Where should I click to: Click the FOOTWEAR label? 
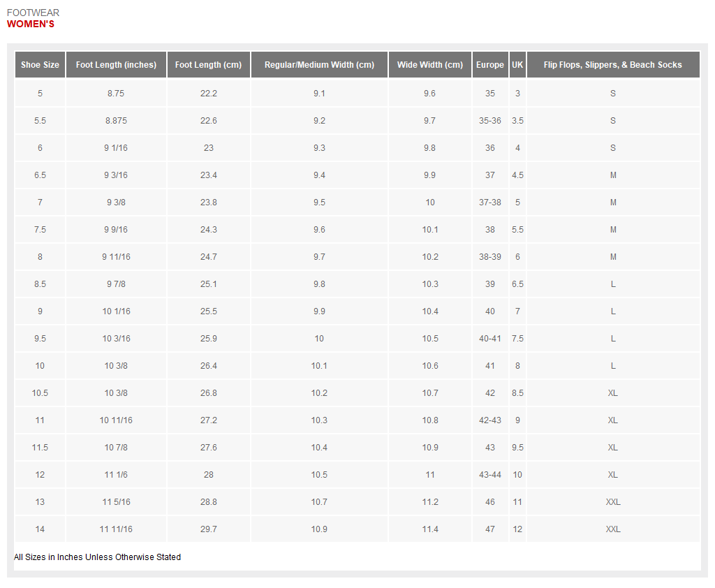click(x=33, y=13)
